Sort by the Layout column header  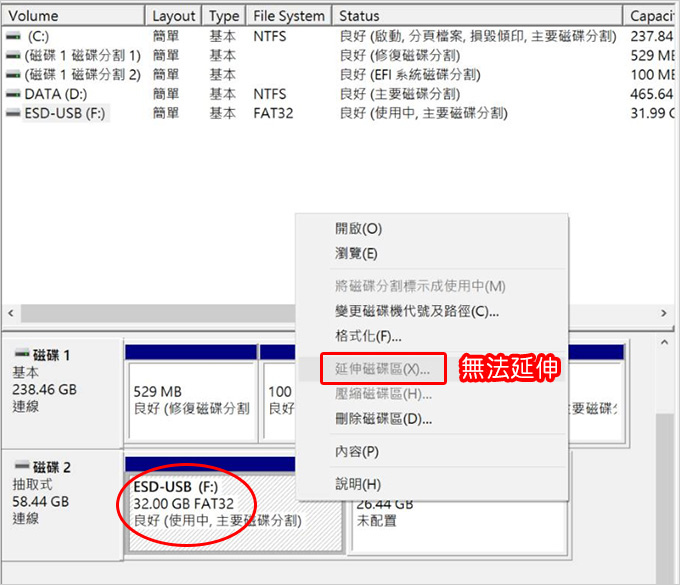tap(173, 16)
